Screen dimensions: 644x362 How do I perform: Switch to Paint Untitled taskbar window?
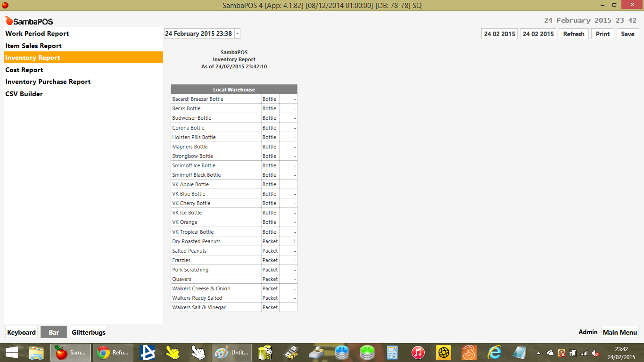coord(231,353)
